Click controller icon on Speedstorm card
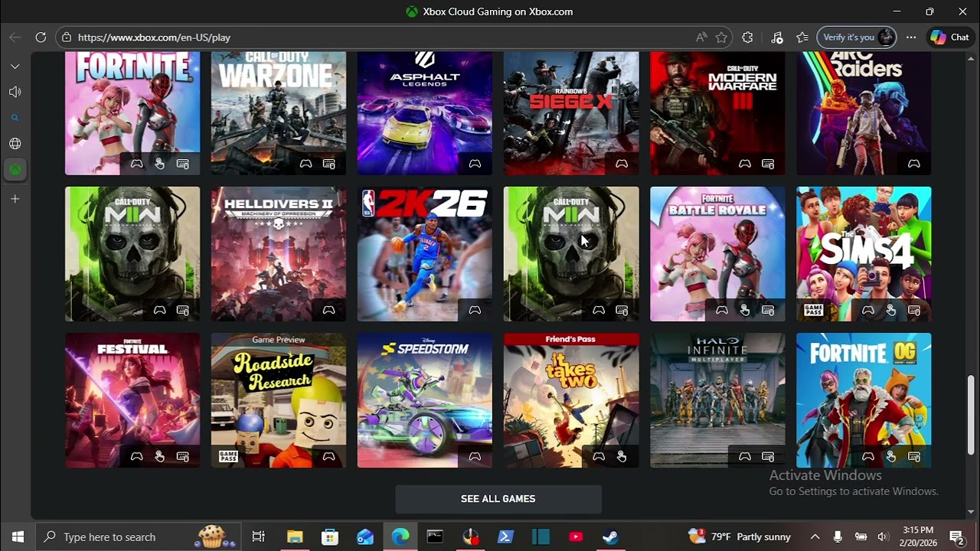 [475, 457]
